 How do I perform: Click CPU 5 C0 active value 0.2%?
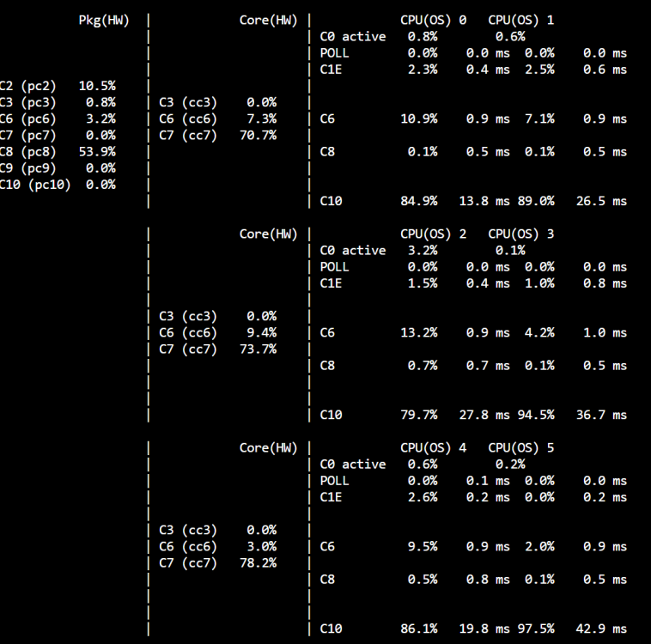tap(510, 465)
